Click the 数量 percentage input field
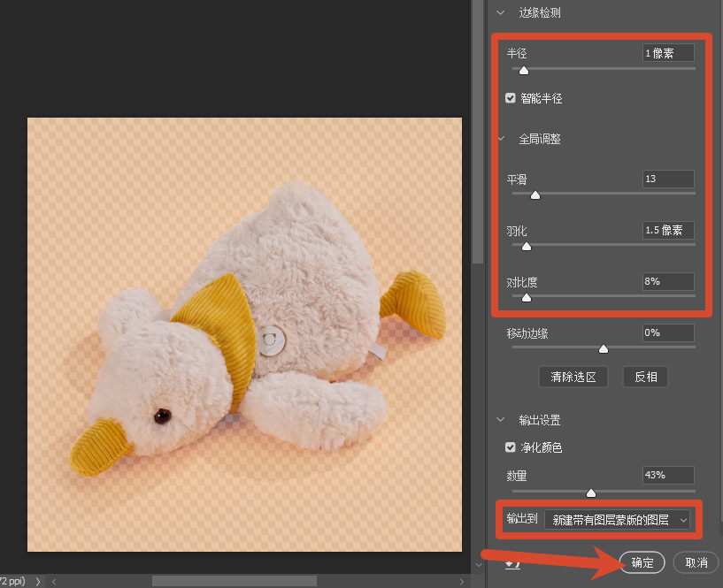 point(668,475)
